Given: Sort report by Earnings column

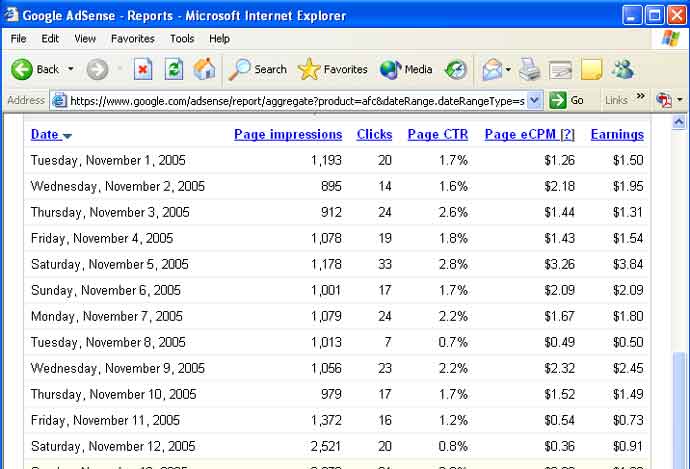Looking at the screenshot, I should click(617, 134).
